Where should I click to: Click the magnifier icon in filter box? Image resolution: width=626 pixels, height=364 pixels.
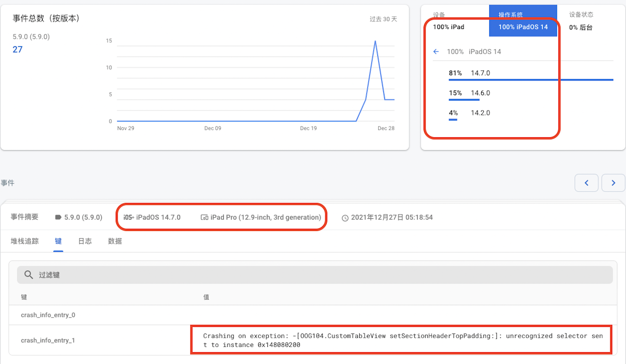point(29,275)
